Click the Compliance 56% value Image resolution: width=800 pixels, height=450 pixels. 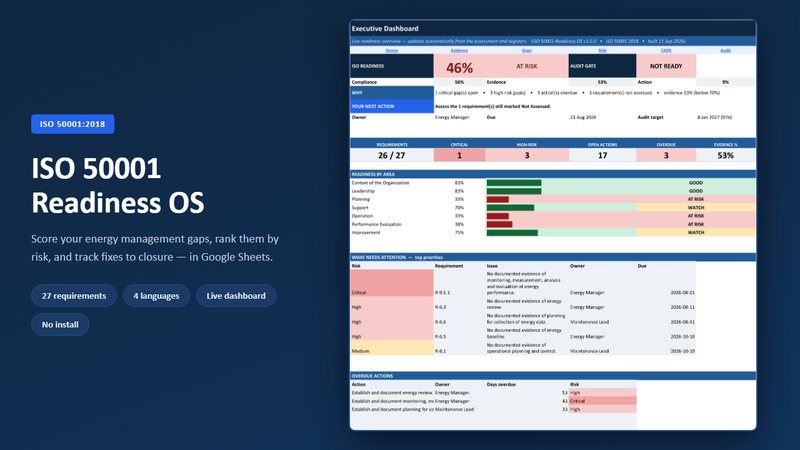pos(459,82)
